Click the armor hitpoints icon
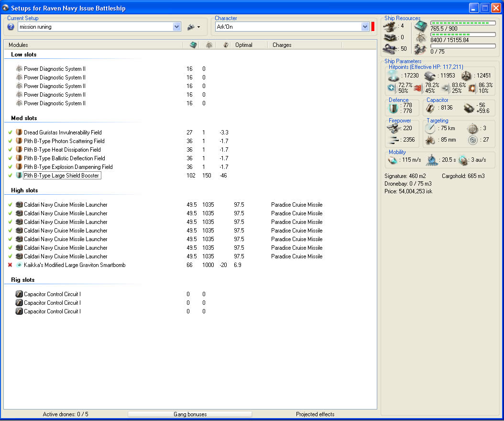Image resolution: width=504 pixels, height=421 pixels. (x=430, y=76)
